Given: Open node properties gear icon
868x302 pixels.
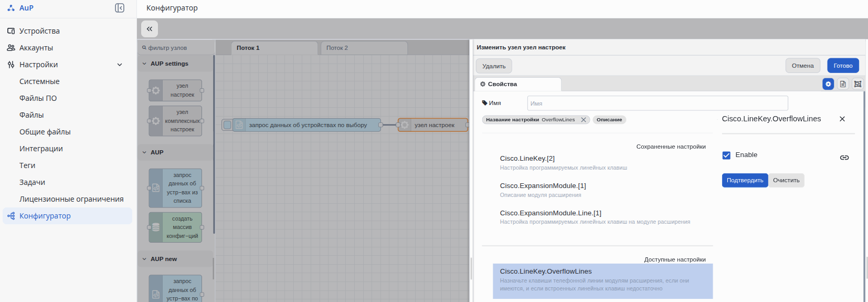Looking at the screenshot, I should (828, 84).
